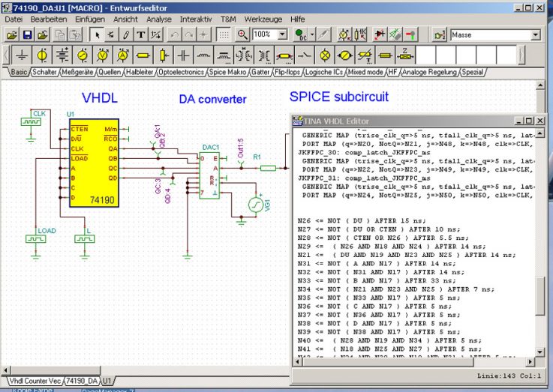Click the 'JKFFPC_31' line in VHDL editor

364,178
